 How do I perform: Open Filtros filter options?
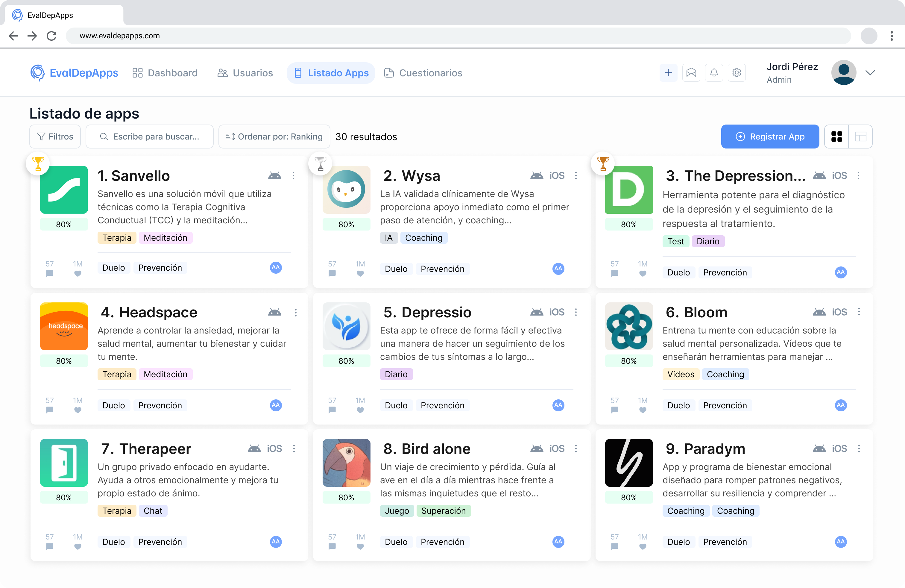coord(55,137)
